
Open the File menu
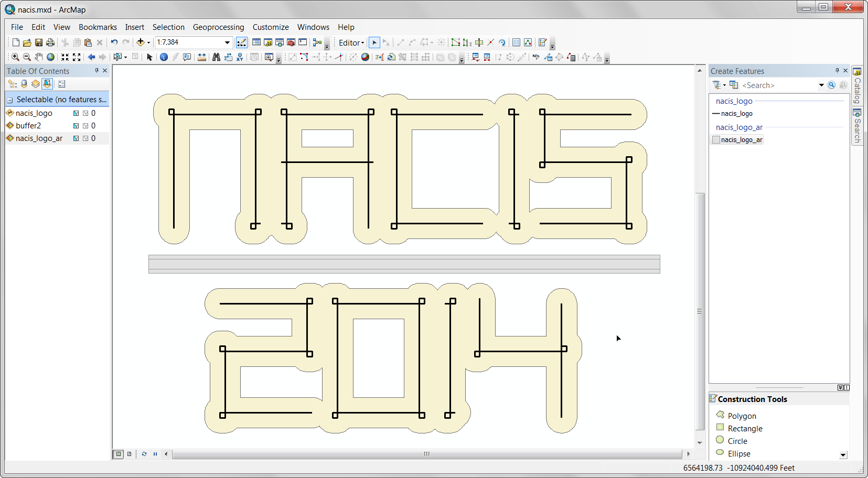(x=17, y=27)
